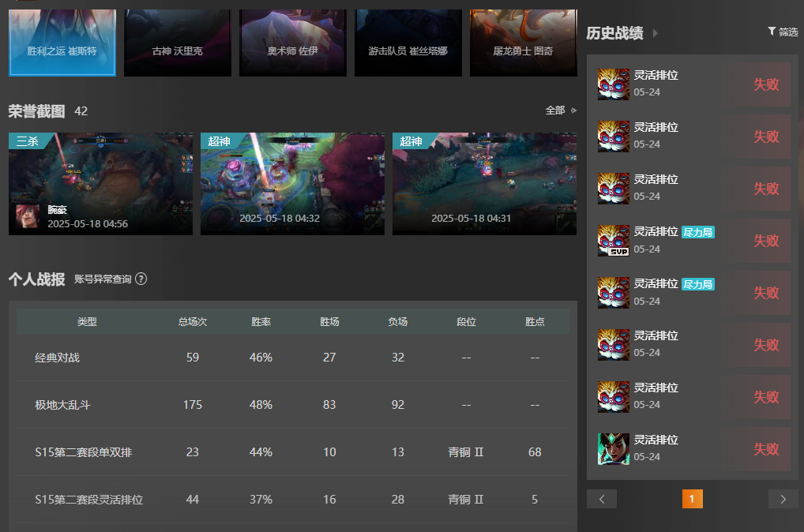Open the 筛选 filter funnel icon
This screenshot has height=532, width=804.
point(771,32)
